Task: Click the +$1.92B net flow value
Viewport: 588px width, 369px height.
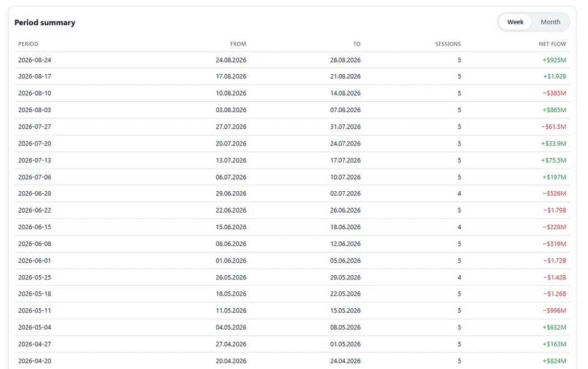Action: click(x=555, y=77)
